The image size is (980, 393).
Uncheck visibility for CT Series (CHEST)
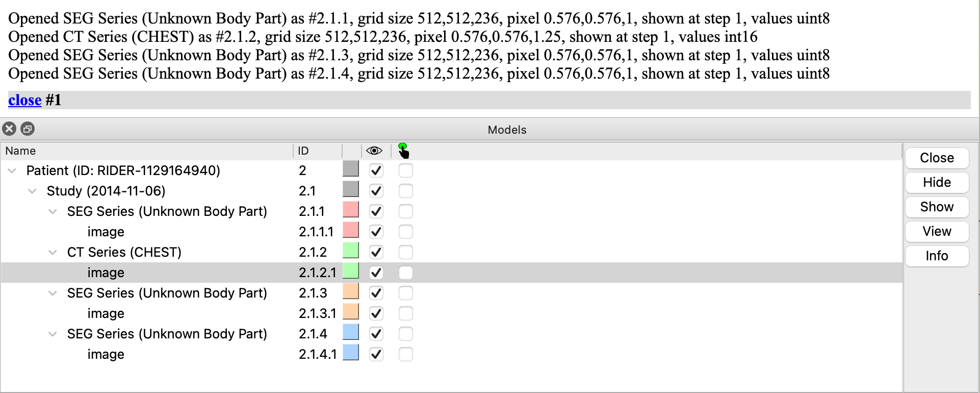click(x=376, y=252)
